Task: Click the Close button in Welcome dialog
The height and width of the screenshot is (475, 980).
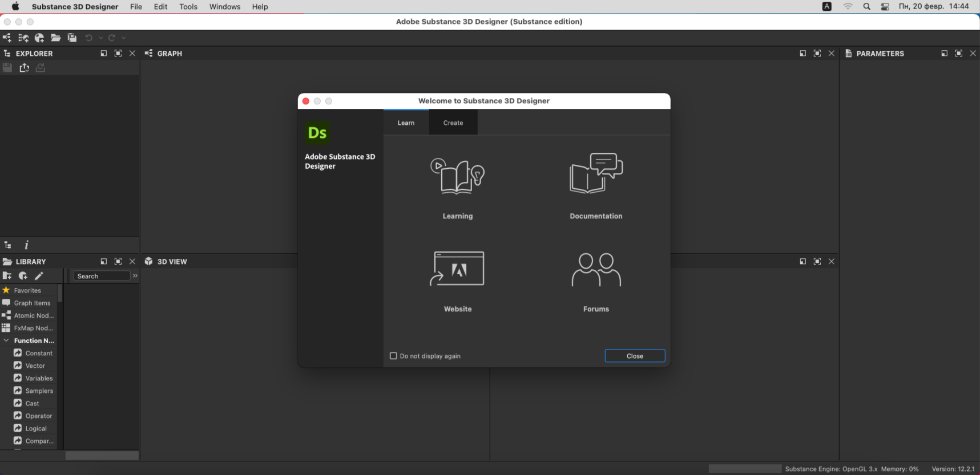Action: [x=635, y=356]
